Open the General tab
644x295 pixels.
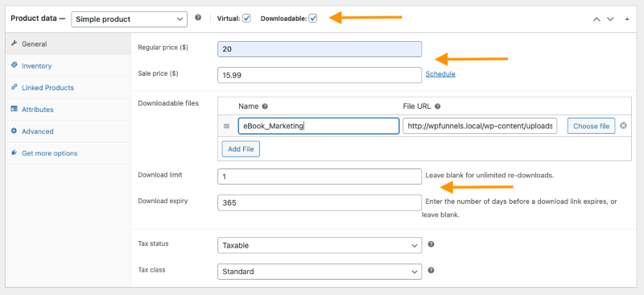pyautogui.click(x=68, y=44)
